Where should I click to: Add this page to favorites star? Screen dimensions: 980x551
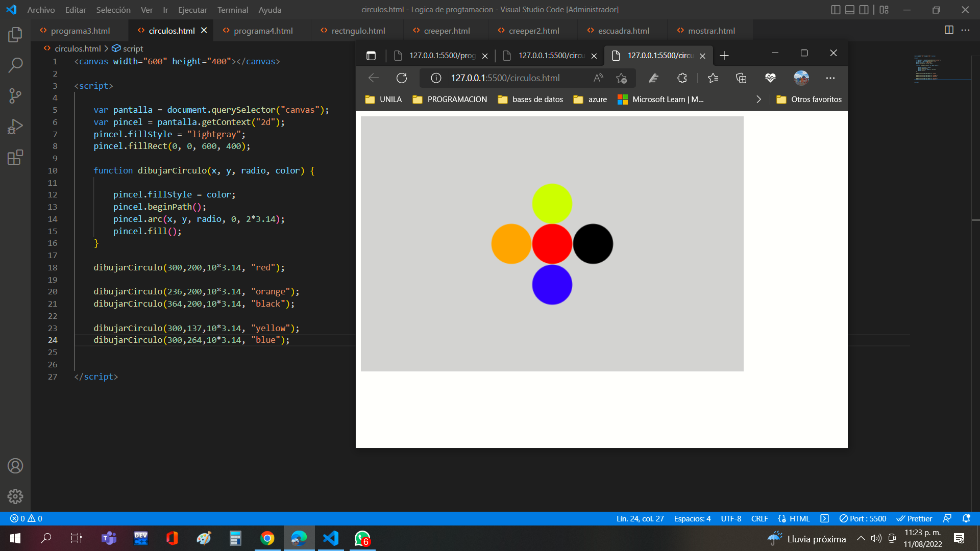[x=621, y=78]
